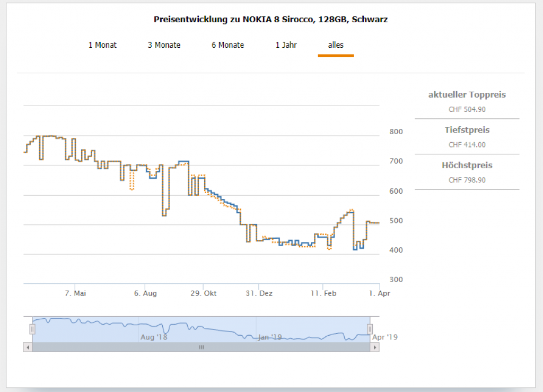
Task: Click the Tiefstpreis heading
Action: 467,130
